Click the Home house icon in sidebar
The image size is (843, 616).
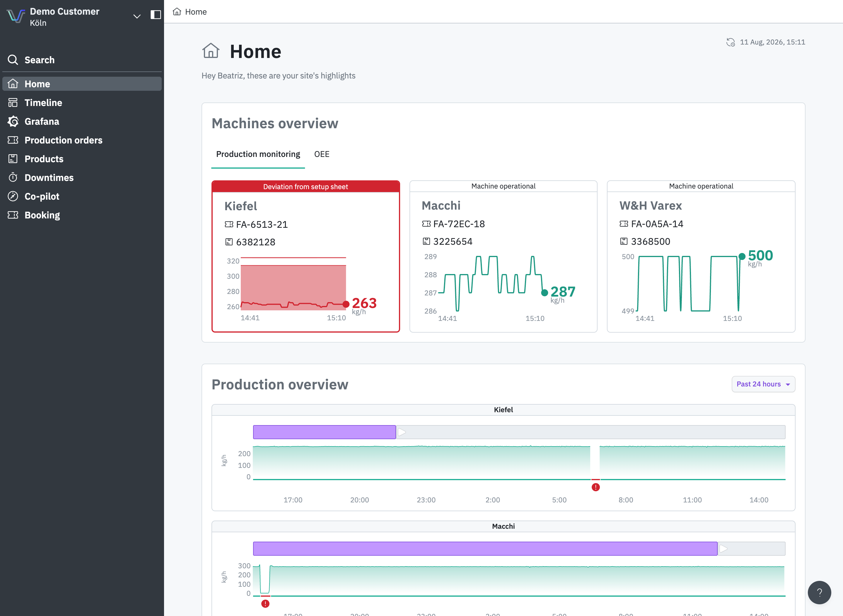[13, 83]
